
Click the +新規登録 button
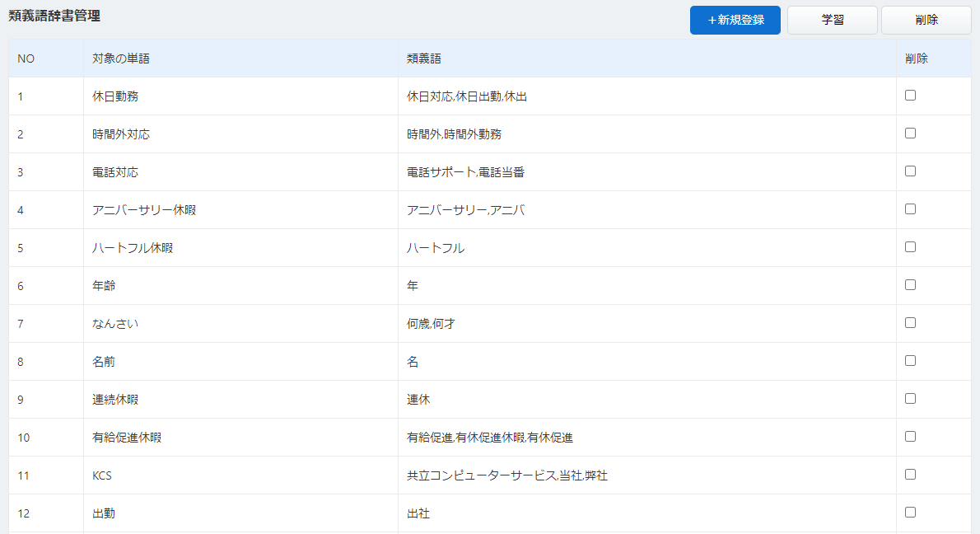point(735,21)
